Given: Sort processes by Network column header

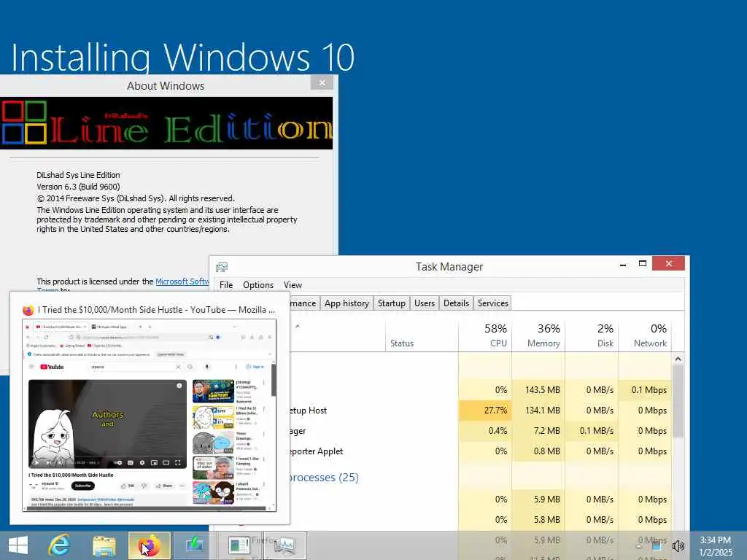Looking at the screenshot, I should [645, 335].
